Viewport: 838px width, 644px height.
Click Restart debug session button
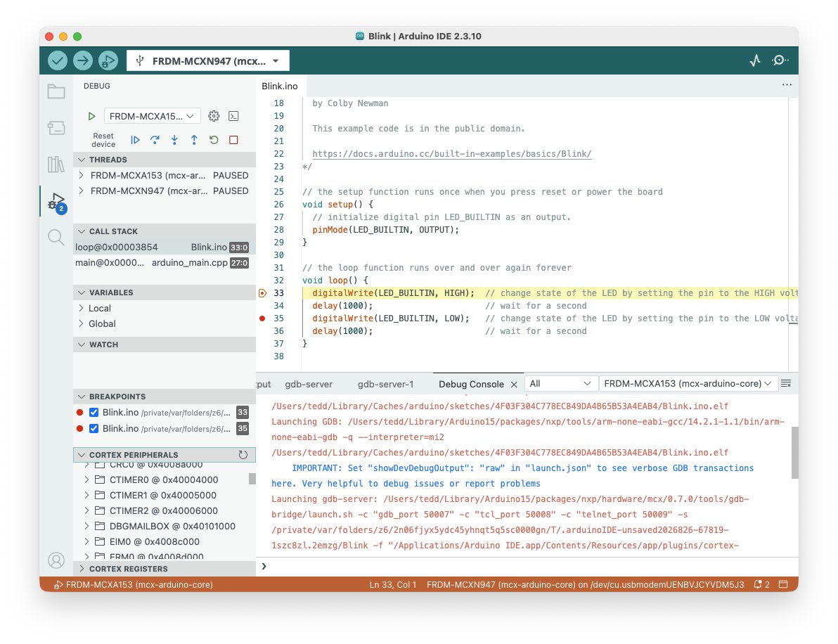click(x=214, y=140)
